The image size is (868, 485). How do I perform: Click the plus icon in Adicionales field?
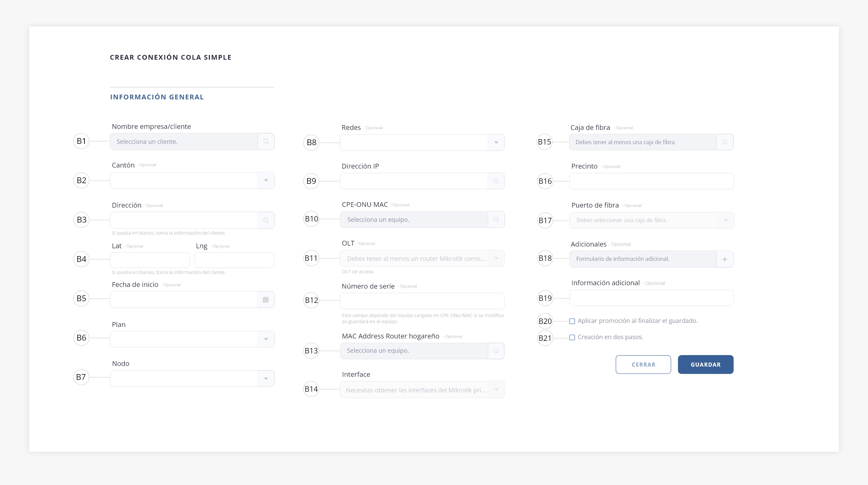click(x=725, y=259)
